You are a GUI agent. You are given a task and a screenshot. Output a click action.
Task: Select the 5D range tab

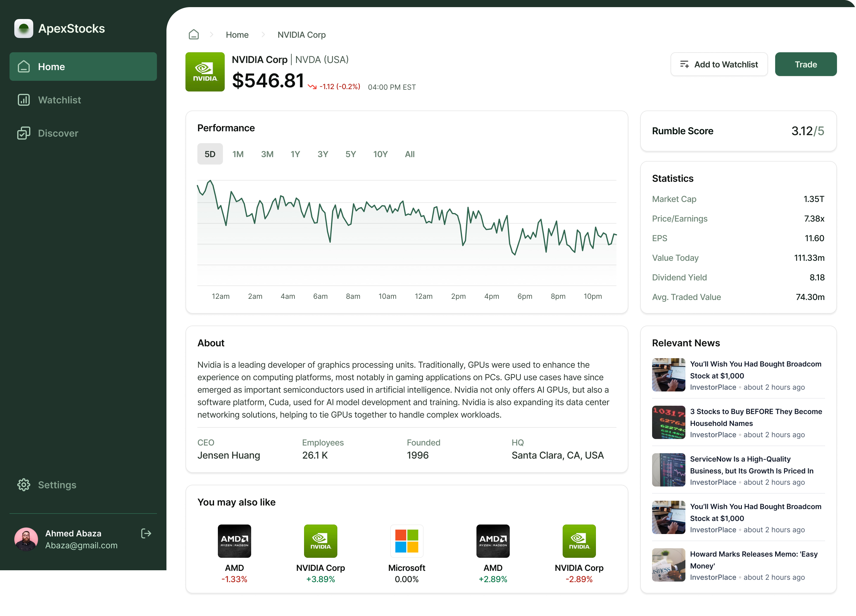210,154
